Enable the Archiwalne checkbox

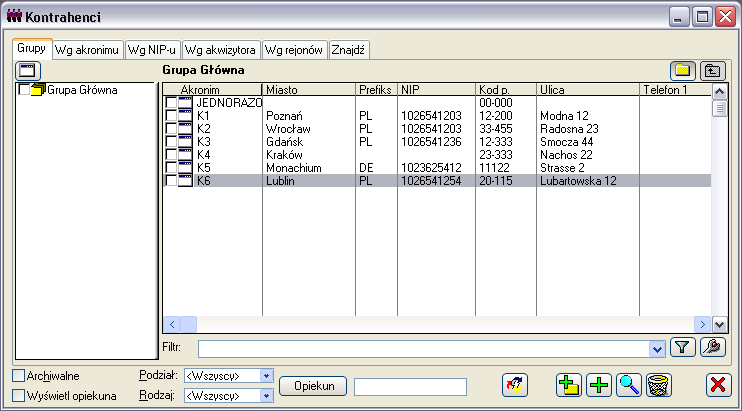(18, 376)
